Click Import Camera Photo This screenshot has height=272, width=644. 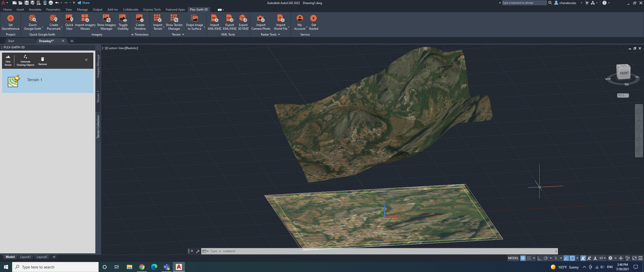[261, 22]
